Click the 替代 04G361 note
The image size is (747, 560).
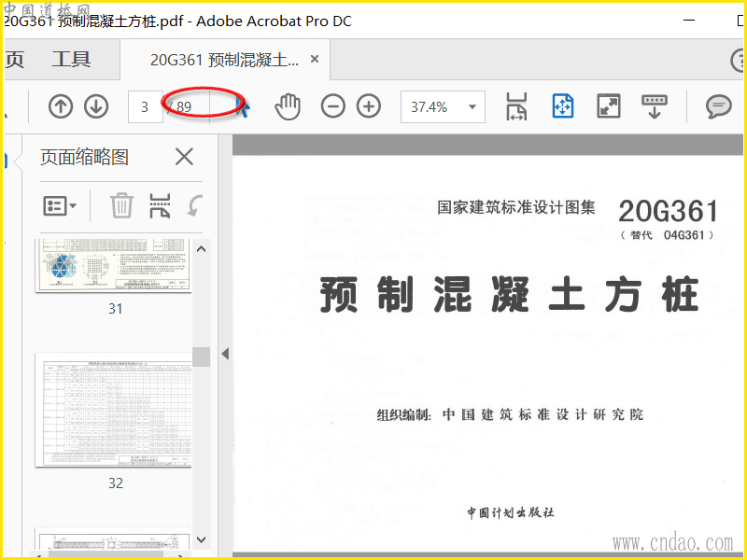point(668,235)
